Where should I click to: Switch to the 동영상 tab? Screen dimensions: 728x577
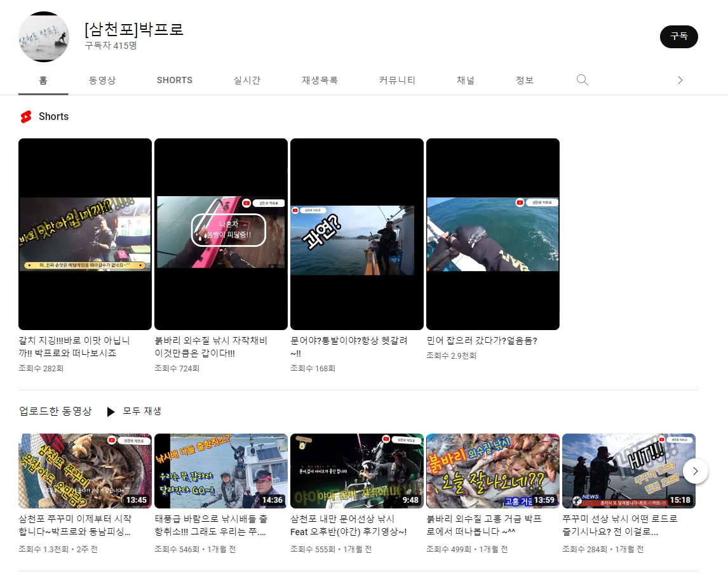(x=102, y=80)
